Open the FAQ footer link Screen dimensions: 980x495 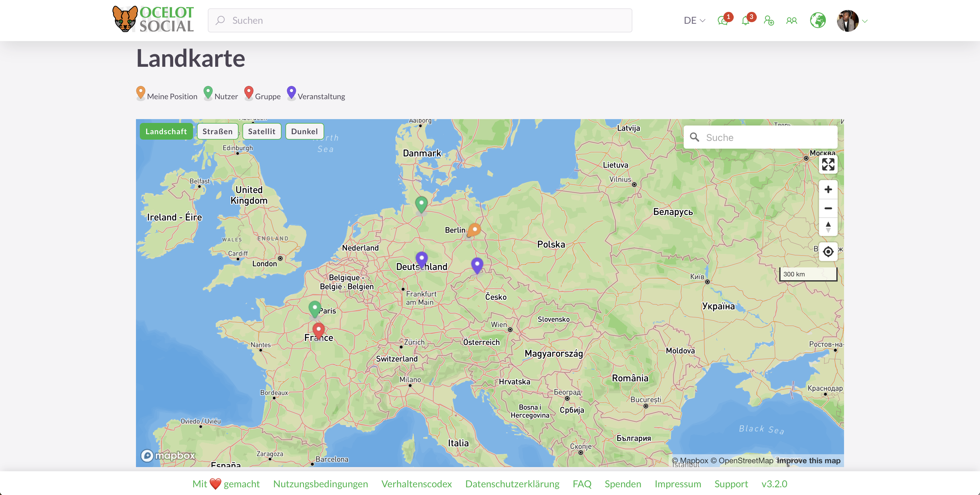[x=582, y=484]
